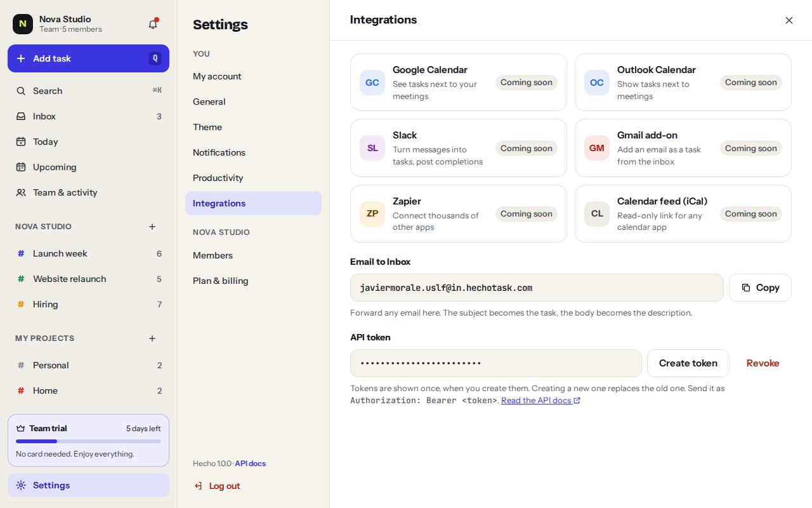
Task: Click Zapier Coming soon badge
Action: pyautogui.click(x=527, y=214)
